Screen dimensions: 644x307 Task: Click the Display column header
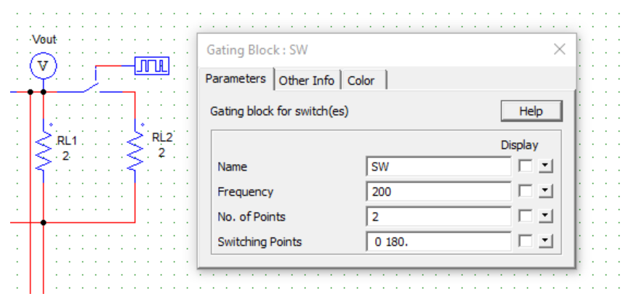pos(519,145)
